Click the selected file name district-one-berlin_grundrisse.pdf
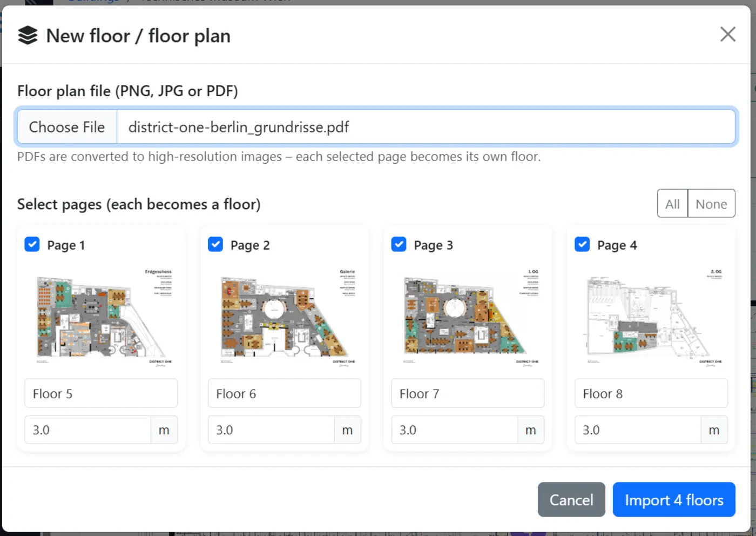Screen dimensions: 756x536 coord(238,127)
